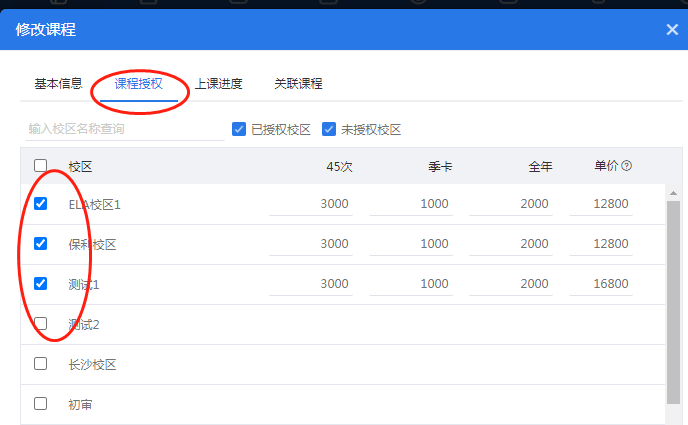Screen dimensions: 688x425
Task: Uncheck the 测试1 checkbox
Action: click(40, 284)
